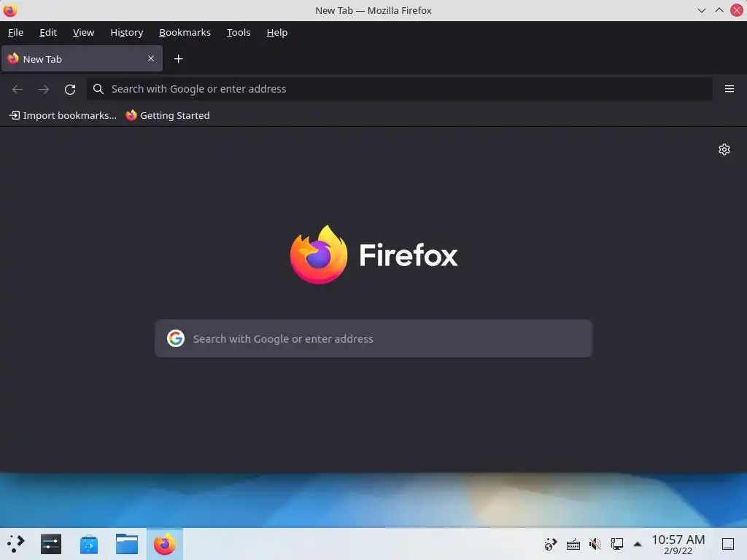The width and height of the screenshot is (747, 560).
Task: Open the View menu
Action: pyautogui.click(x=83, y=32)
